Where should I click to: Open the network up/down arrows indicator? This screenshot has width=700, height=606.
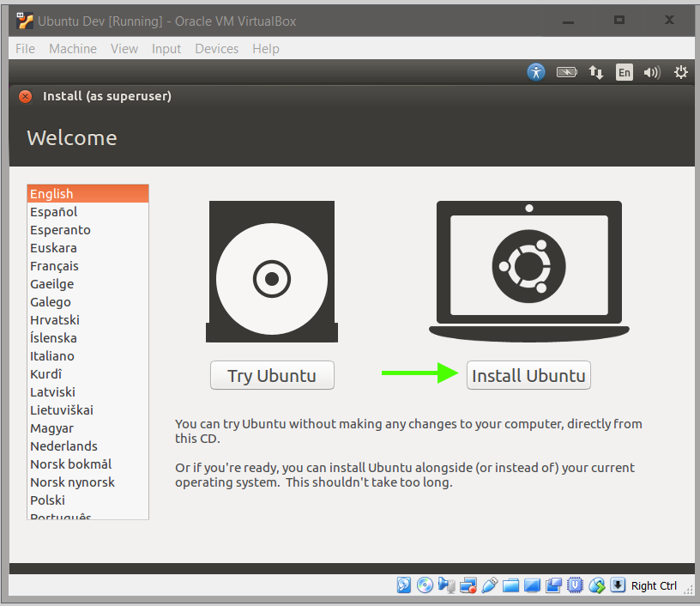596,72
